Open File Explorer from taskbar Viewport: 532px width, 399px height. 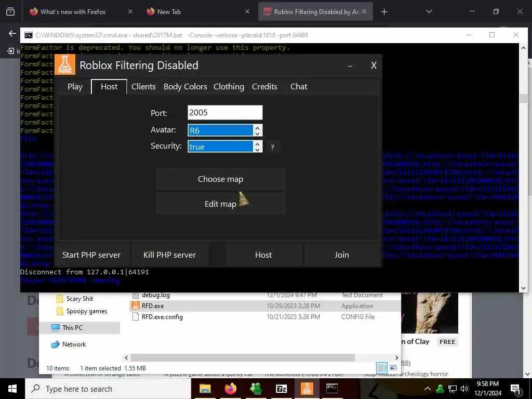click(205, 389)
